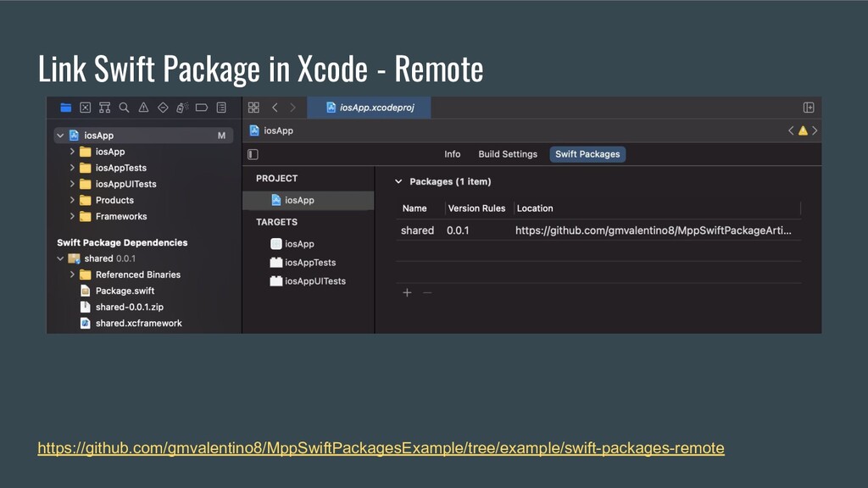Collapse the iosApp root project
This screenshot has width=868, height=488.
pos(60,136)
